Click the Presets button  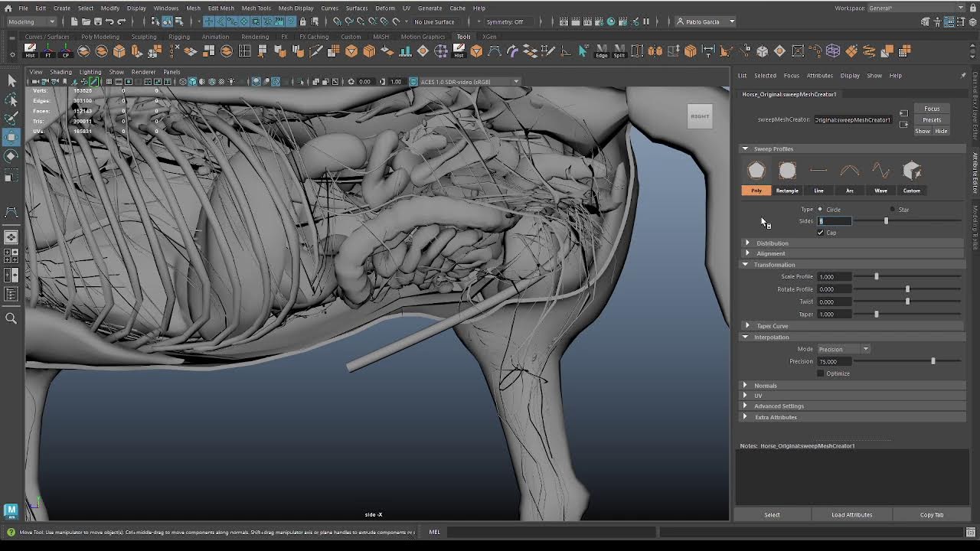(x=932, y=119)
